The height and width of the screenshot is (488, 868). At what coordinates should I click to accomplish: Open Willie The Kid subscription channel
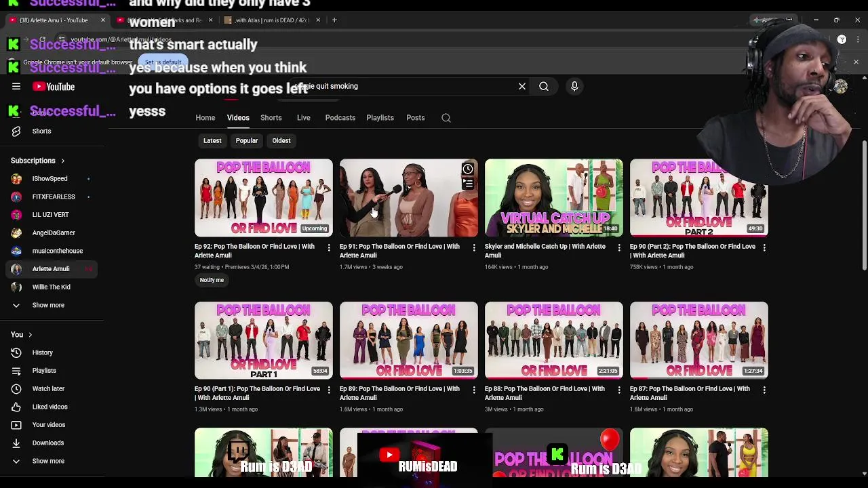pyautogui.click(x=53, y=287)
